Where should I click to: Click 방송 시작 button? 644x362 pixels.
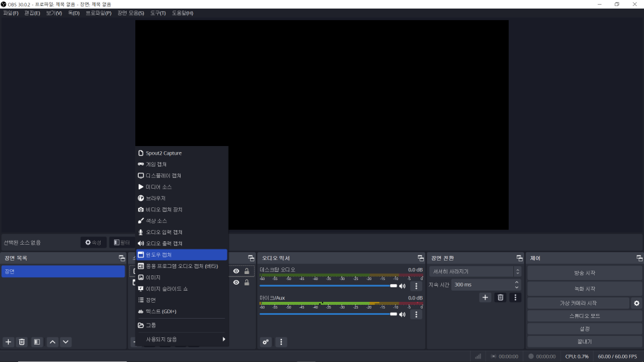click(x=585, y=273)
